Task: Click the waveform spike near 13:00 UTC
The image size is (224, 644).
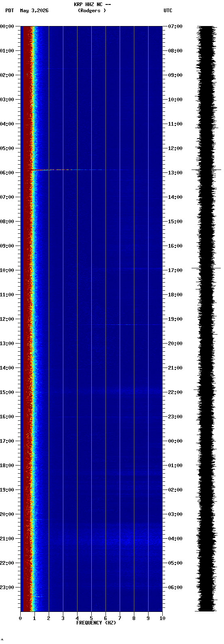Action: (x=206, y=170)
